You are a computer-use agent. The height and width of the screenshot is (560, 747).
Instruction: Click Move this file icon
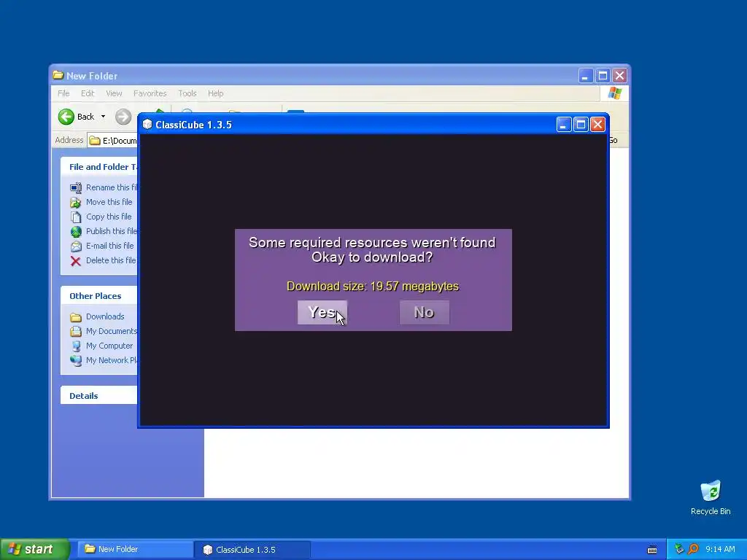click(76, 203)
